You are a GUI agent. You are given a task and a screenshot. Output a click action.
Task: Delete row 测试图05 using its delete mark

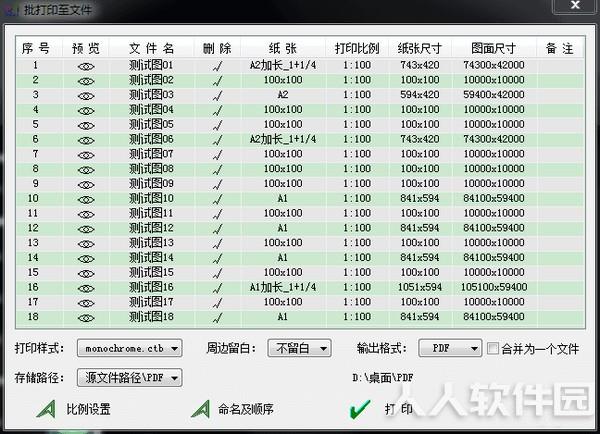[217, 126]
